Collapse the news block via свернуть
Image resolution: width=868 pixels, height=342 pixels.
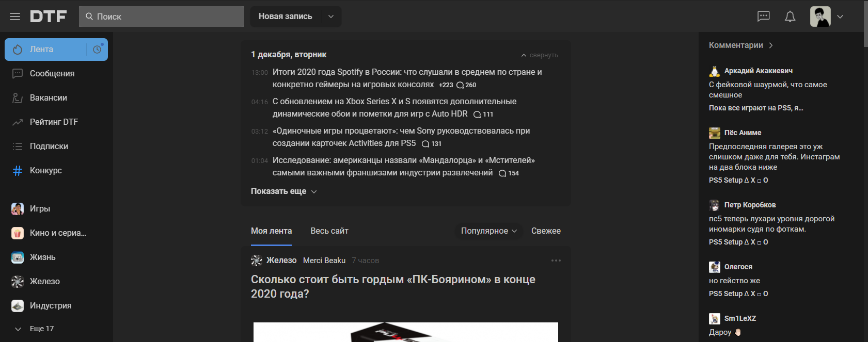(539, 55)
